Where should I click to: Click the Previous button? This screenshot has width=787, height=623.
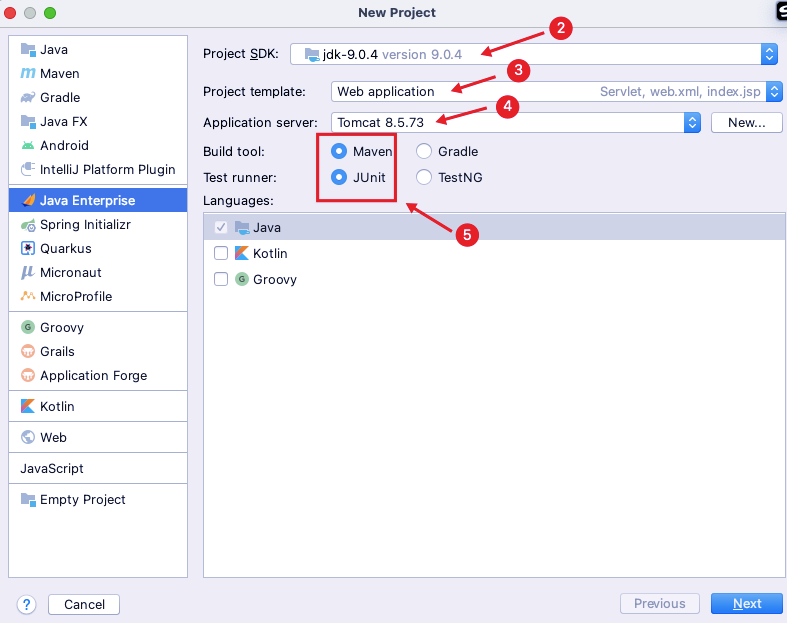[660, 603]
